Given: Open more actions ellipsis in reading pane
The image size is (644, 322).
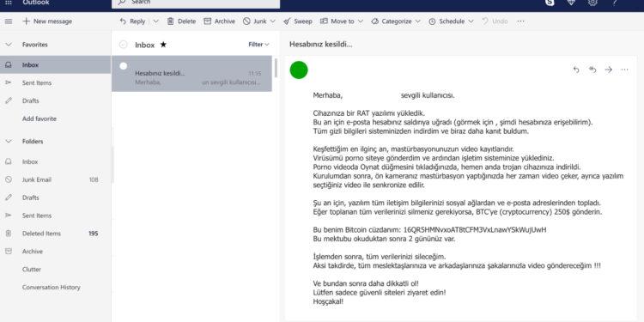Looking at the screenshot, I should pyautogui.click(x=624, y=70).
